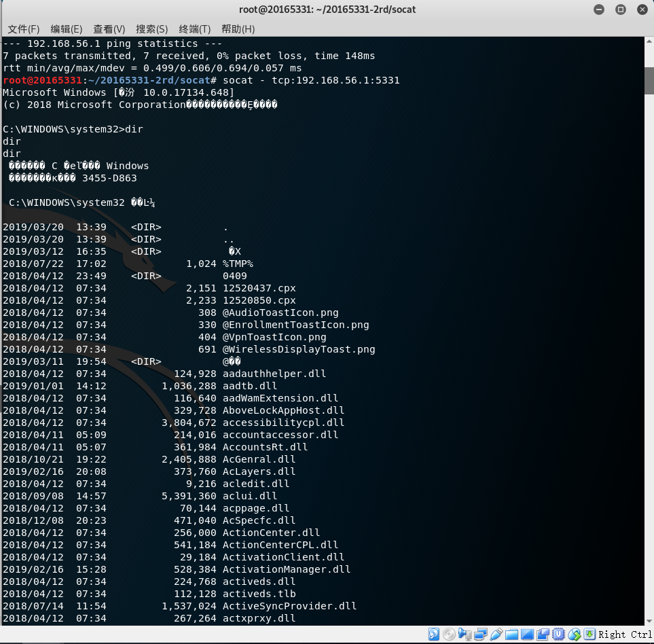Open the 查看(V) menu
The height and width of the screenshot is (644, 654).
point(109,29)
